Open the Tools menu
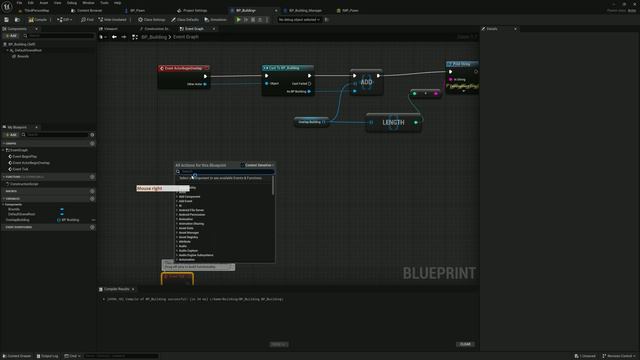The image size is (640, 360). (104, 3)
